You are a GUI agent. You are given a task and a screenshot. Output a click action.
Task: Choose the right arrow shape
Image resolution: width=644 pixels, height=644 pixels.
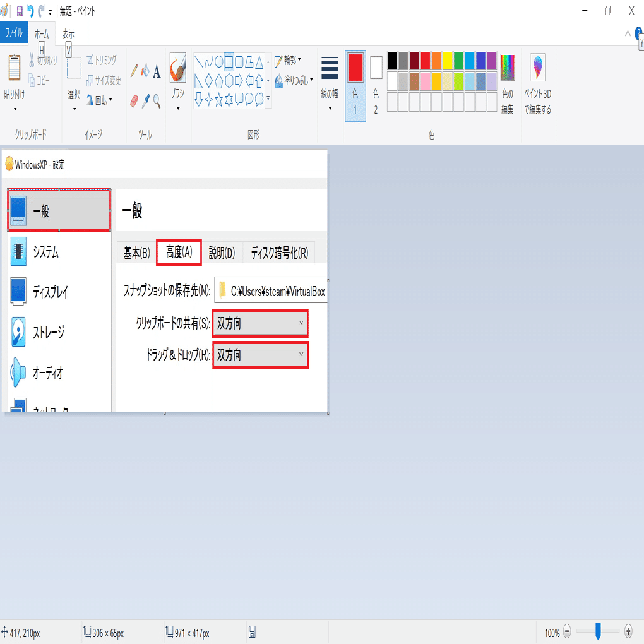[x=239, y=81]
